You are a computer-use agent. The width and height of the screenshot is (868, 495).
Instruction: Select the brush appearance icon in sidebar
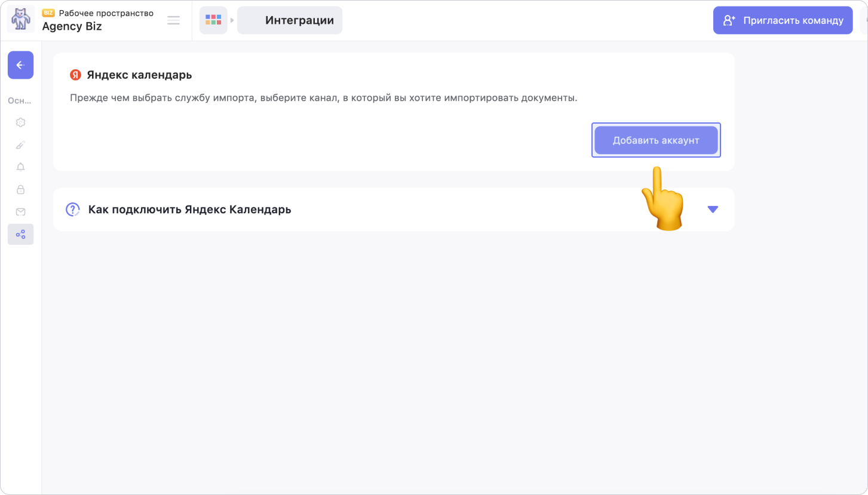[20, 145]
